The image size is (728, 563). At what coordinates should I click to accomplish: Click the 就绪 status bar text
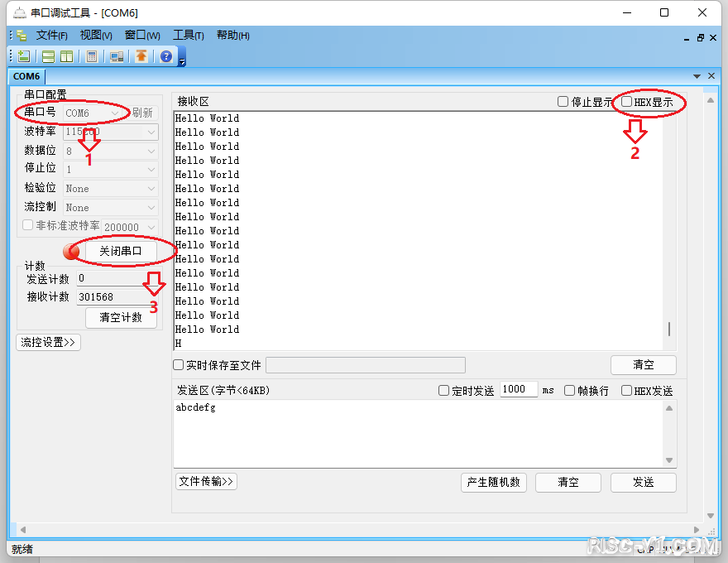(22, 550)
